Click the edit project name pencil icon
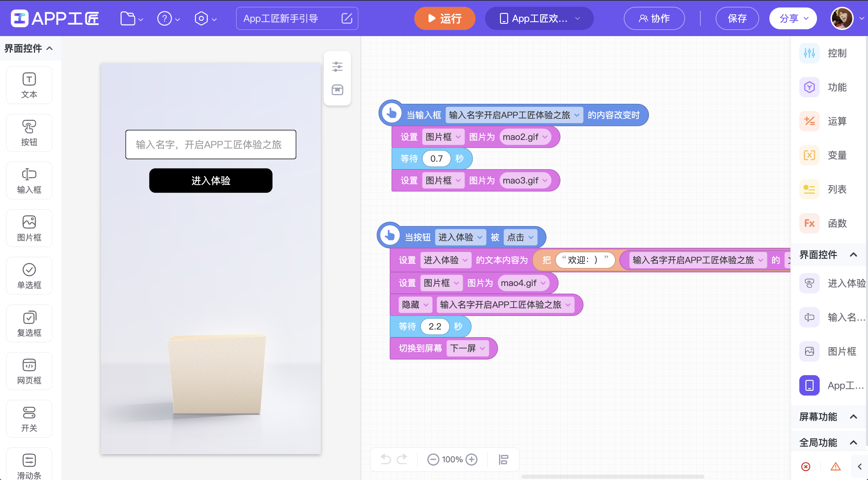Screen dimensions: 868x480 (347, 18)
